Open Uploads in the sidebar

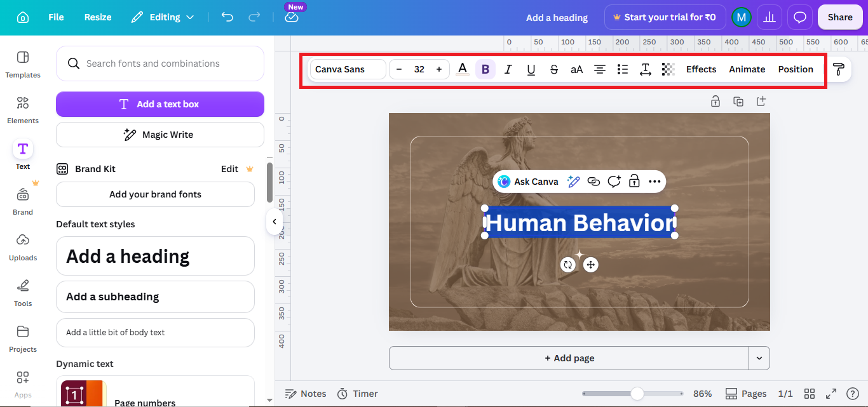click(23, 248)
